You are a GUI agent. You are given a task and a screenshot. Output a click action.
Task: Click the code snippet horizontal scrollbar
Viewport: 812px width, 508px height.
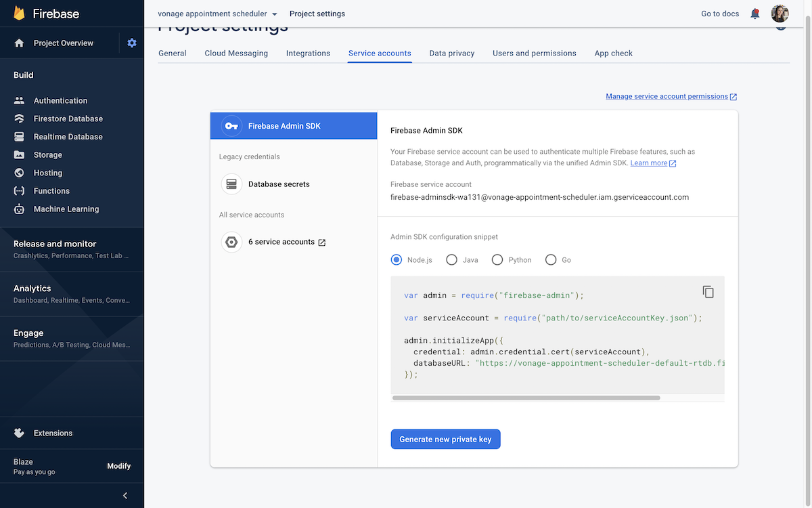pos(526,398)
